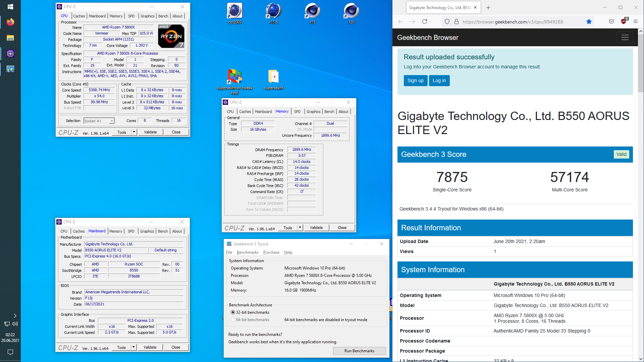Open Tools dropdown arrow in Memory window
The height and width of the screenshot is (362, 644).
click(x=300, y=228)
